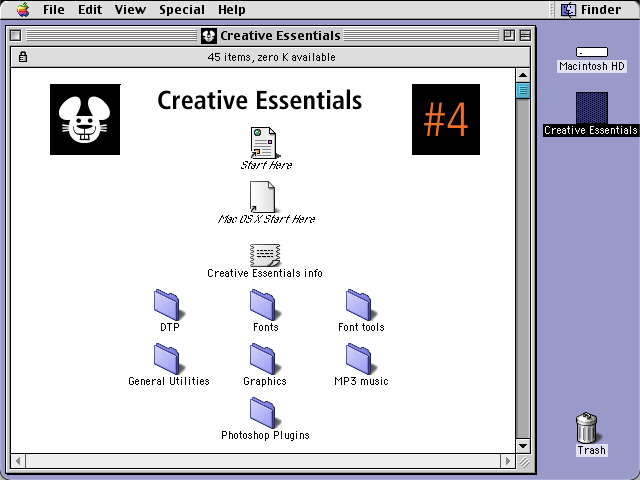Click the locked padlock icon in the header
Screen dimensions: 640x480
pyautogui.click(x=23, y=57)
